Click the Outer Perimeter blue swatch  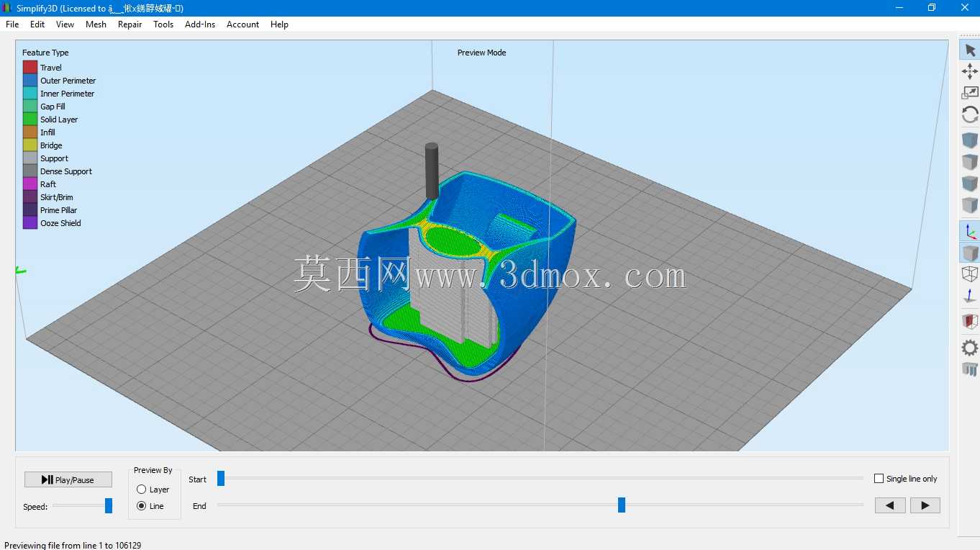(x=30, y=80)
